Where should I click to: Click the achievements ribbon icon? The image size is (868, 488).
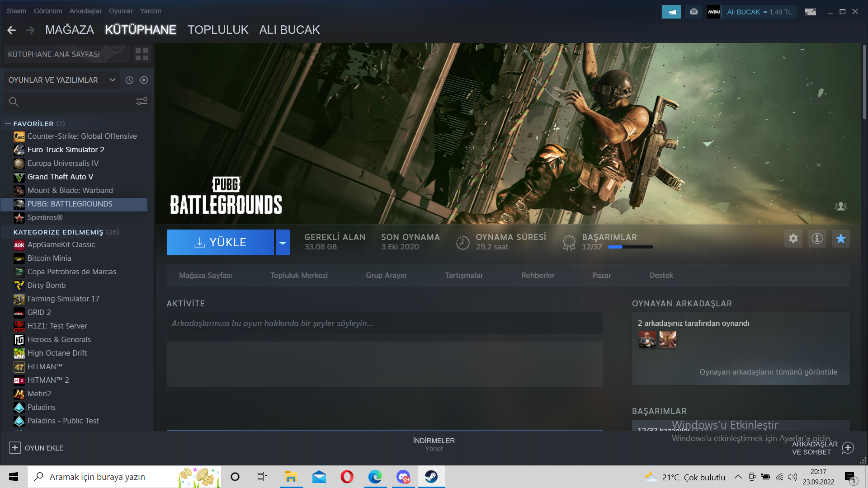[x=569, y=243]
